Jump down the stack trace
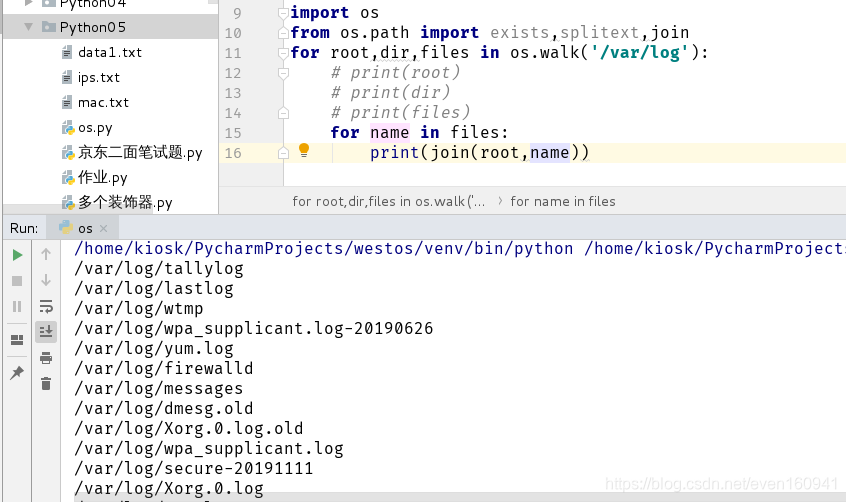The height and width of the screenshot is (502, 846). pyautogui.click(x=46, y=280)
